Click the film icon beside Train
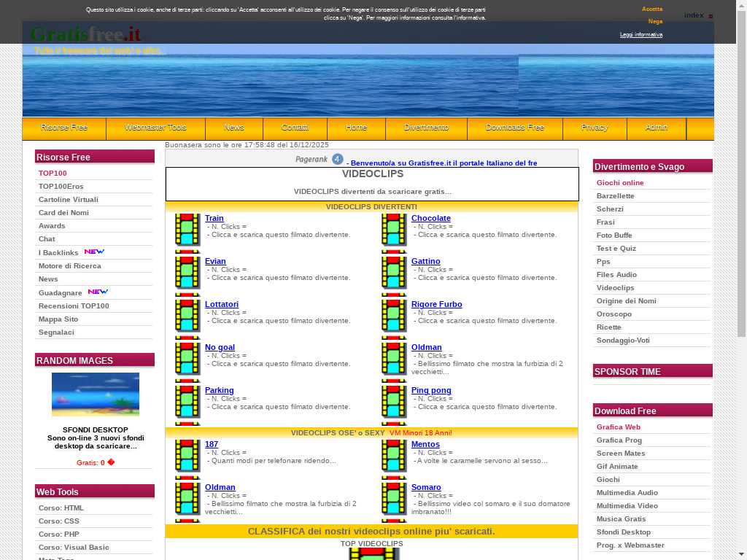747x560 pixels. coord(187,230)
